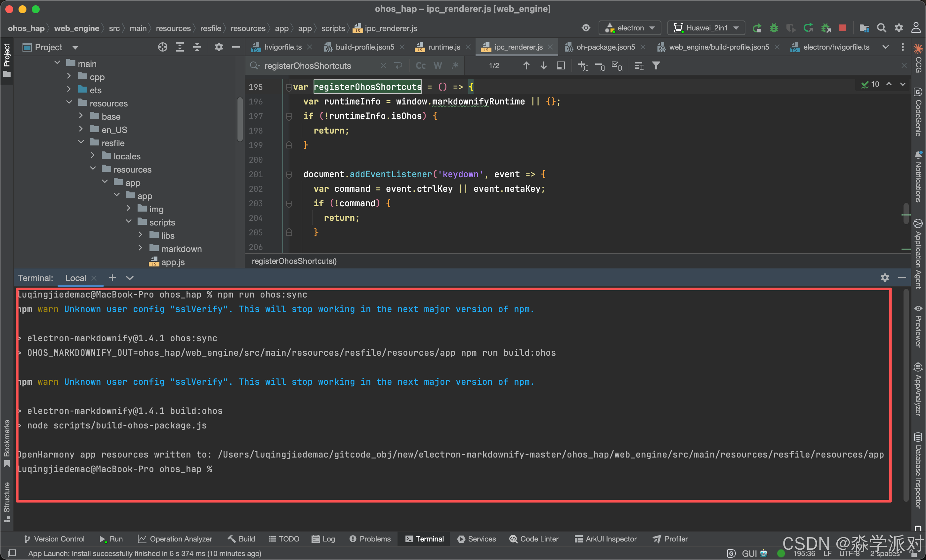This screenshot has width=926, height=560.
Task: Open Search Everywhere magnifier icon
Action: tap(881, 28)
